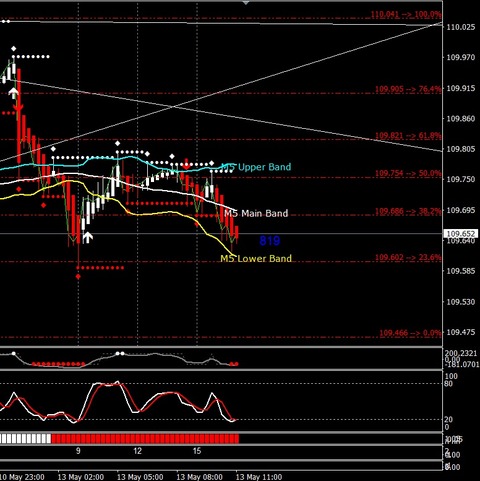Click the 109.860 price axis value
Viewport: 480px width, 481px height.
click(461, 119)
